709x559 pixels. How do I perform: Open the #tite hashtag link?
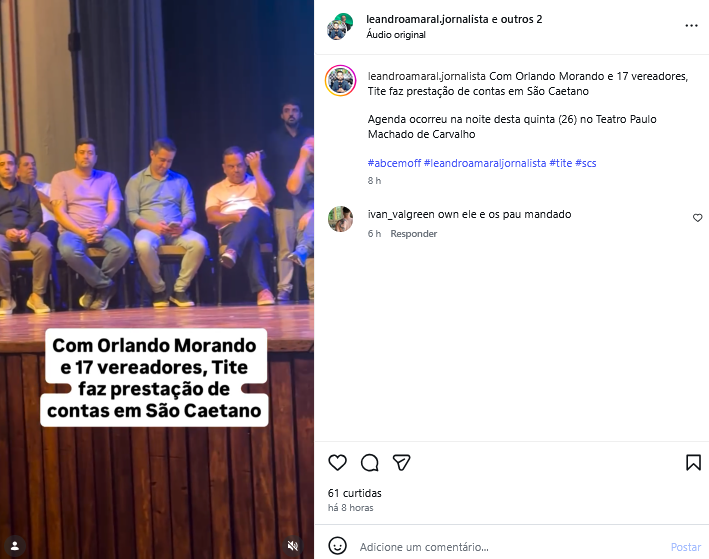point(561,163)
